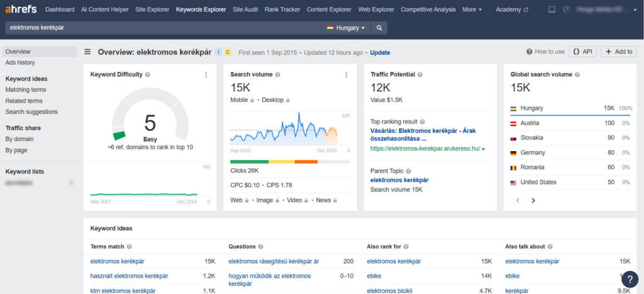This screenshot has height=294, width=644.
Task: Click help icon beside Parent Topic
Action: click(x=408, y=171)
